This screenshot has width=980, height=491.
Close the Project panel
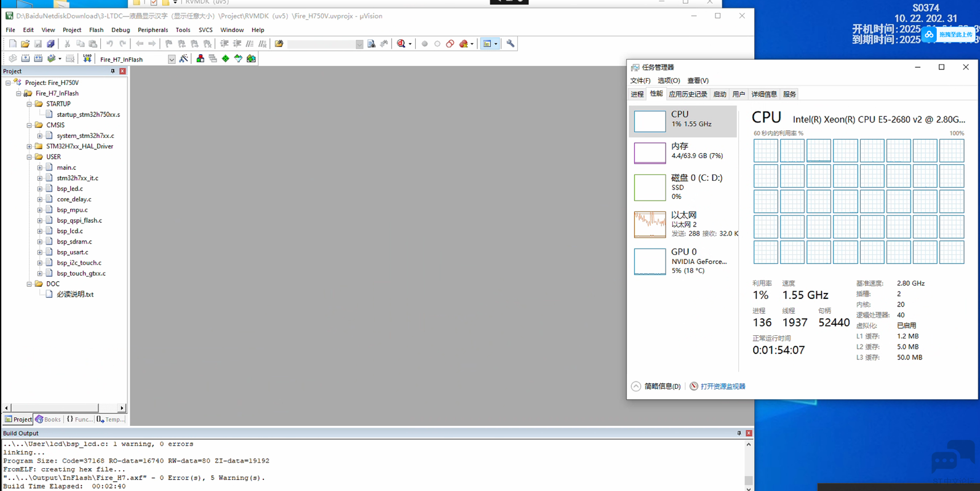(x=122, y=71)
